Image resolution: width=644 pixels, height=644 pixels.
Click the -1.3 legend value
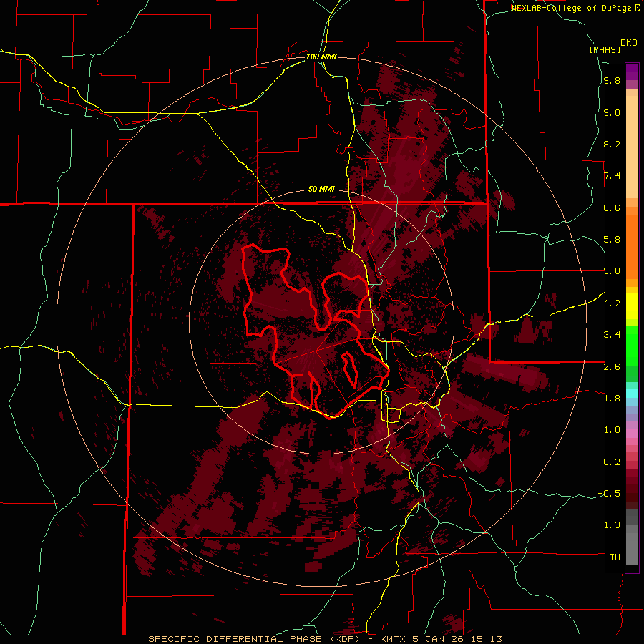coord(609,525)
